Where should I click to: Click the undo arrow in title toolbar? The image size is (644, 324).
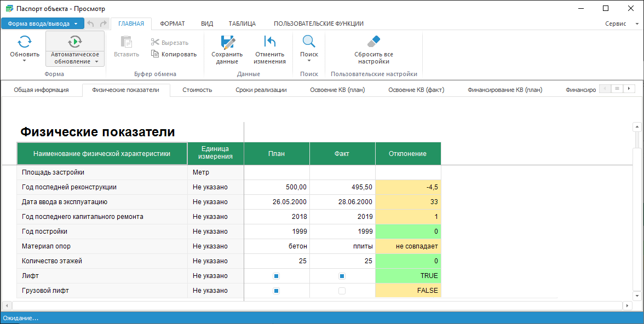(91, 24)
